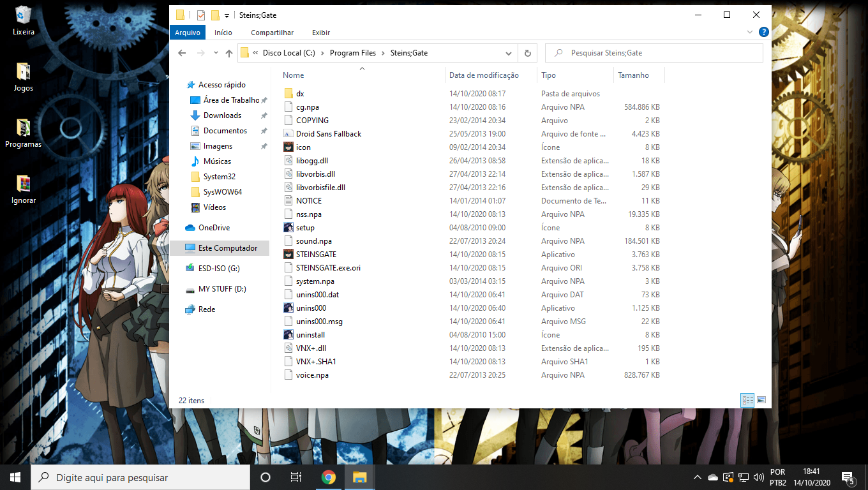Open the volume control in tray
Screen dimensions: 868x490
point(759,477)
